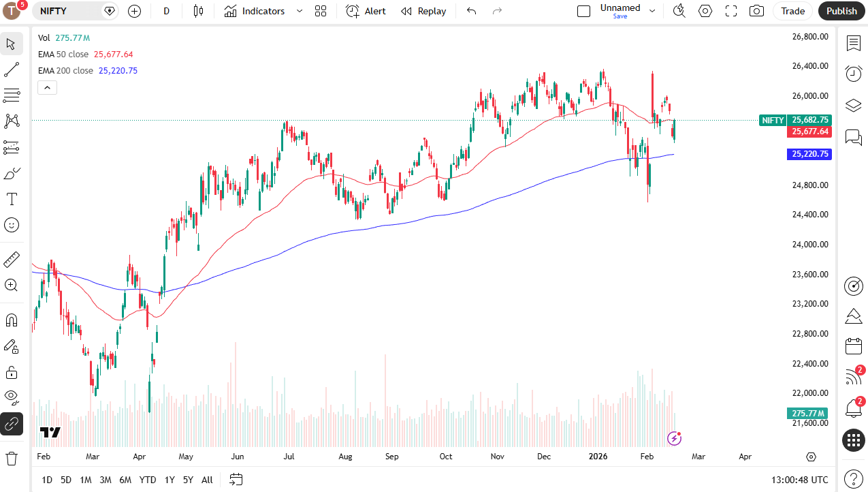
Task: Open timezone menu at 13:00:48 UTC
Action: 800,480
